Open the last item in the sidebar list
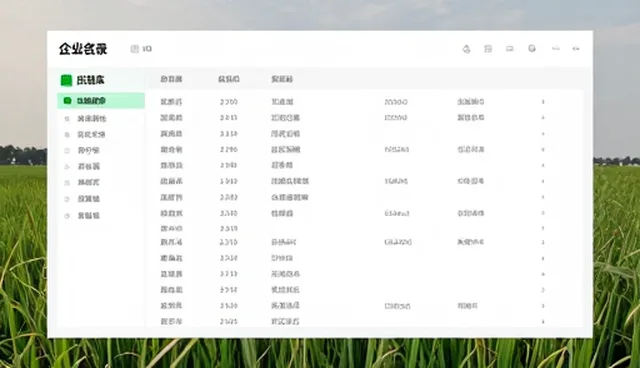640x368 pixels. 101,215
